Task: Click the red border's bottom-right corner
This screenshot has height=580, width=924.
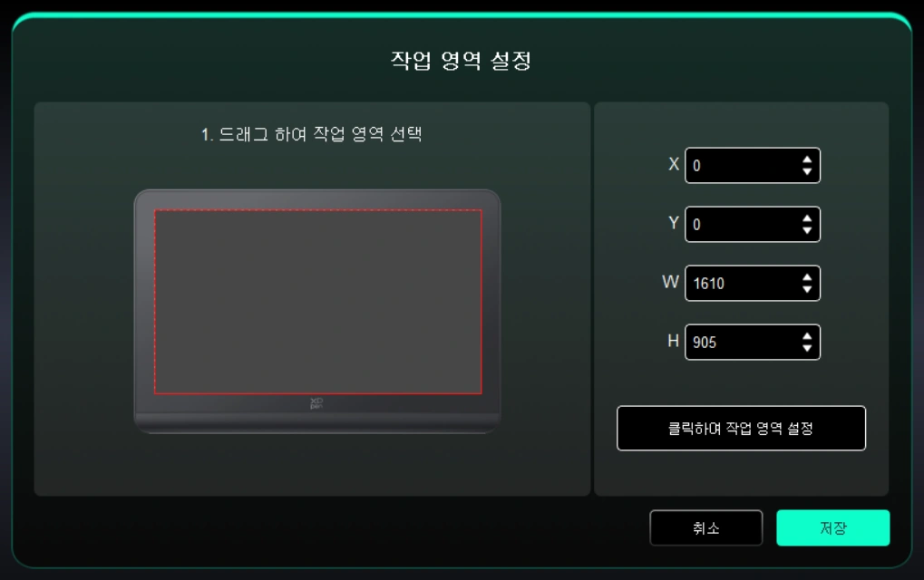Action: [x=481, y=393]
